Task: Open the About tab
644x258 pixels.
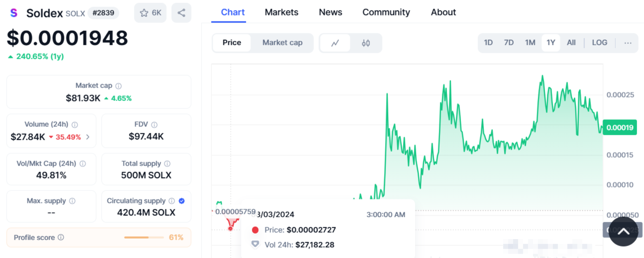Action: [x=444, y=12]
